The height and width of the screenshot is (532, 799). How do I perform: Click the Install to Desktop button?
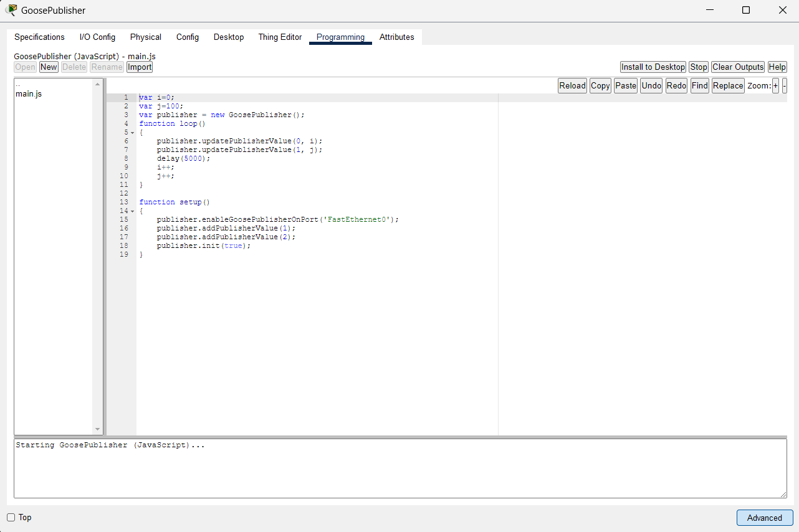click(x=653, y=67)
